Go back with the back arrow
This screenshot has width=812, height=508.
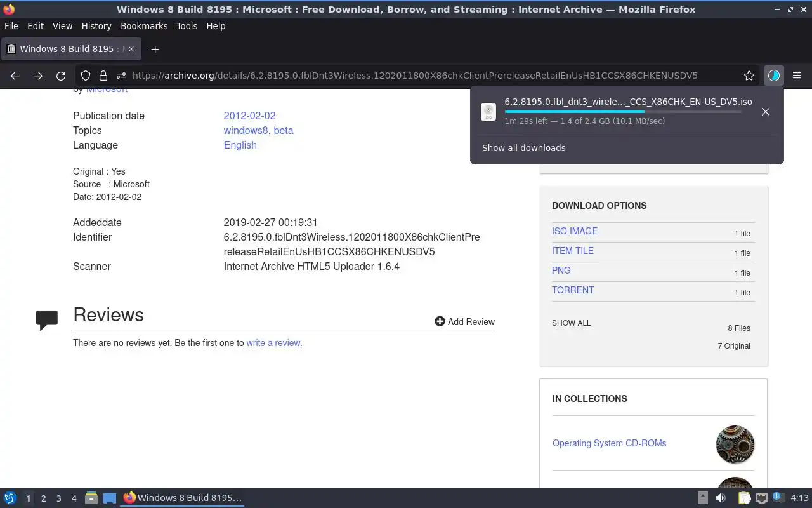(x=15, y=76)
